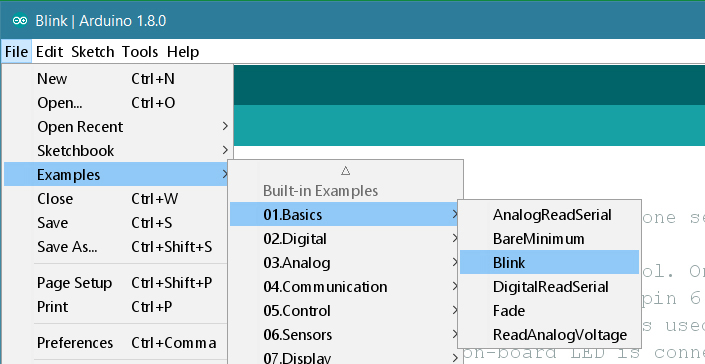Expand the 02.Digital examples submenu
The height and width of the screenshot is (364, 705).
point(346,239)
